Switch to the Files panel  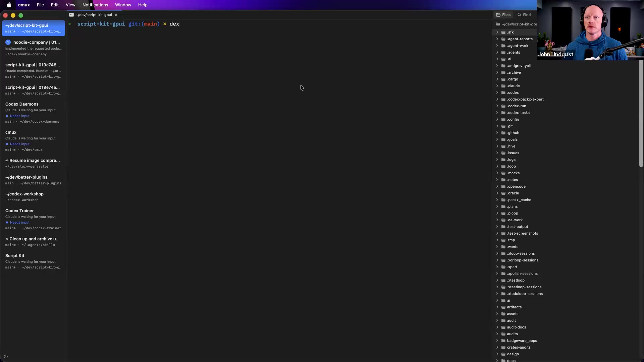503,15
